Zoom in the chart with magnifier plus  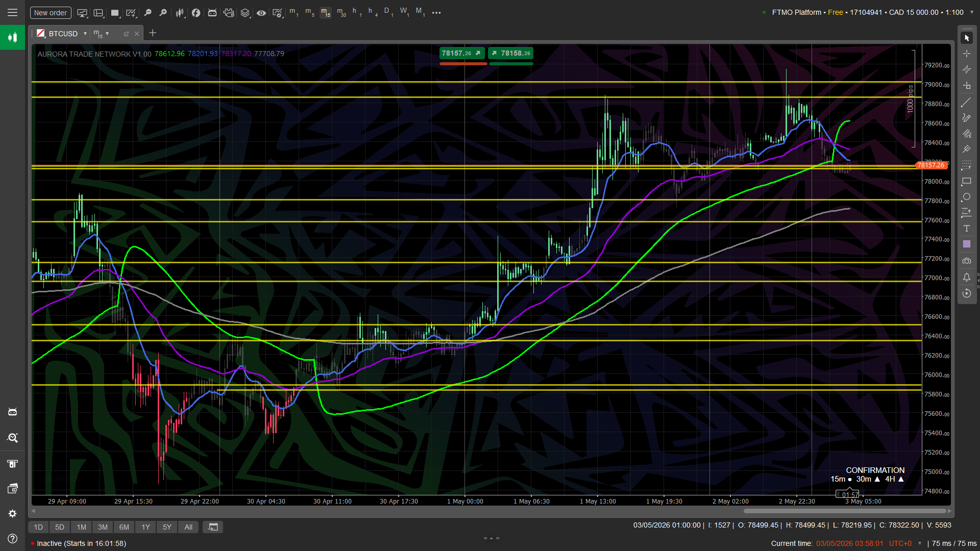tap(163, 13)
